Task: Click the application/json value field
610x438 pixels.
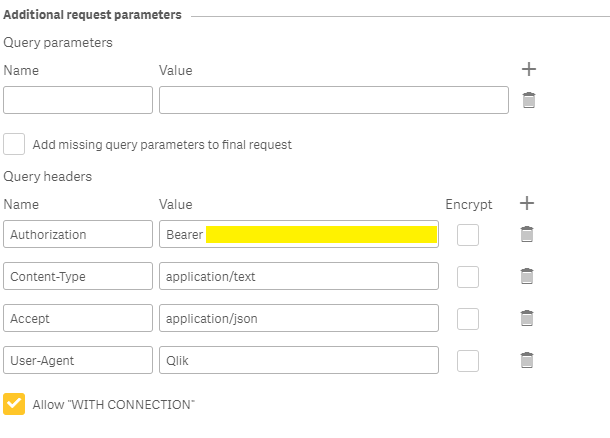Action: [298, 319]
